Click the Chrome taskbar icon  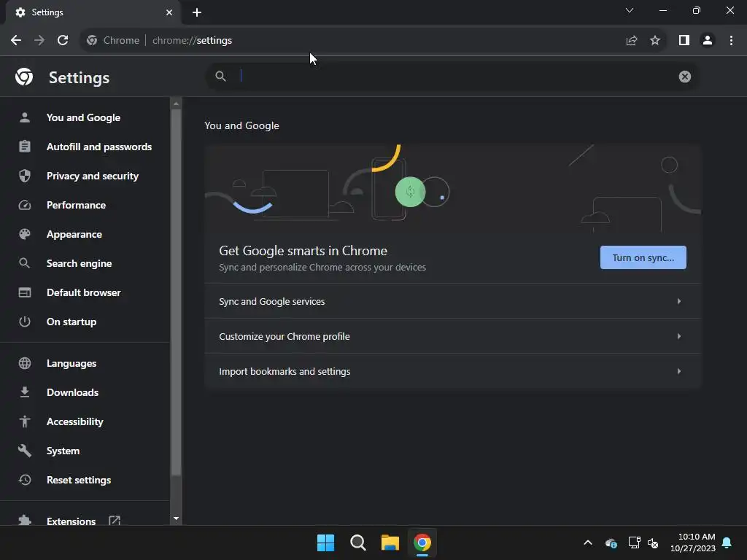[422, 542]
